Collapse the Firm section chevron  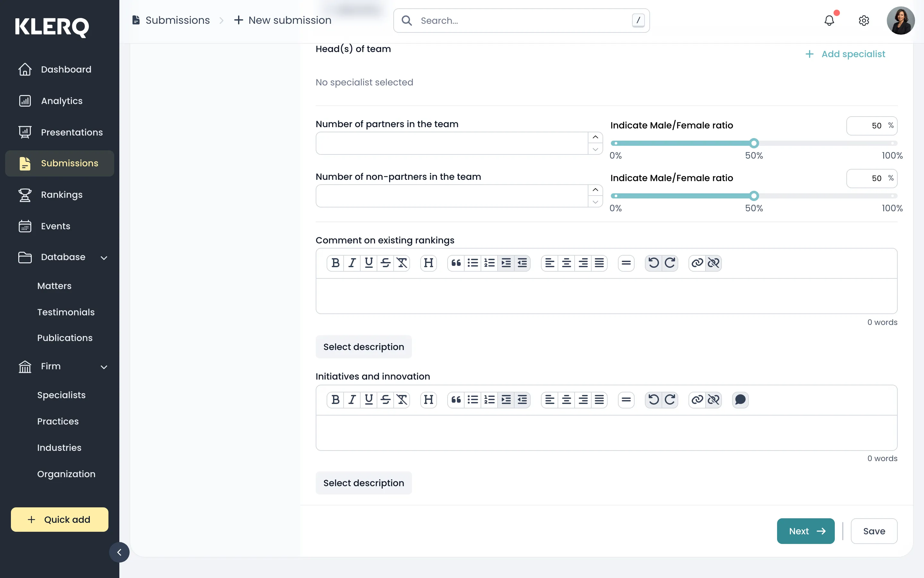coord(104,367)
